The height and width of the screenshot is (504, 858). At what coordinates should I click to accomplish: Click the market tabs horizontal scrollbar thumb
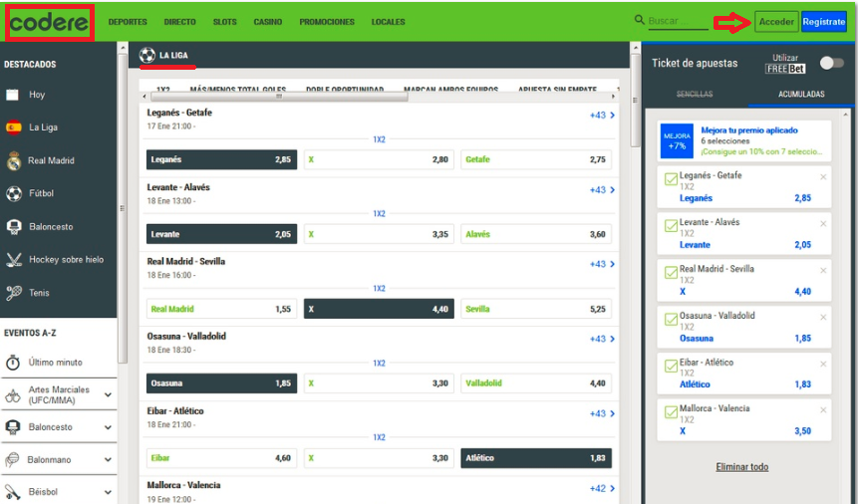point(279,97)
